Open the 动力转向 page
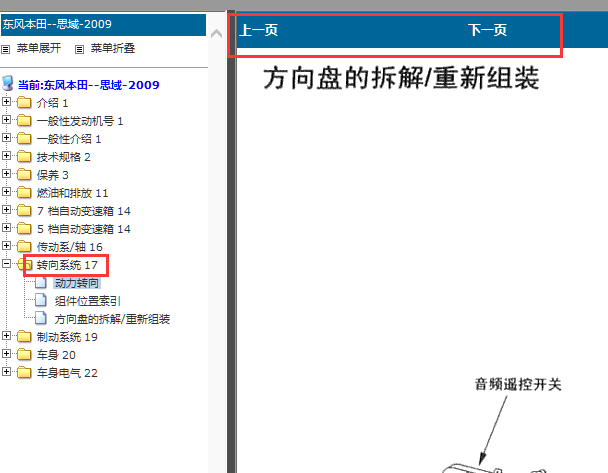Viewport: 608px width, 473px height. pos(77,283)
